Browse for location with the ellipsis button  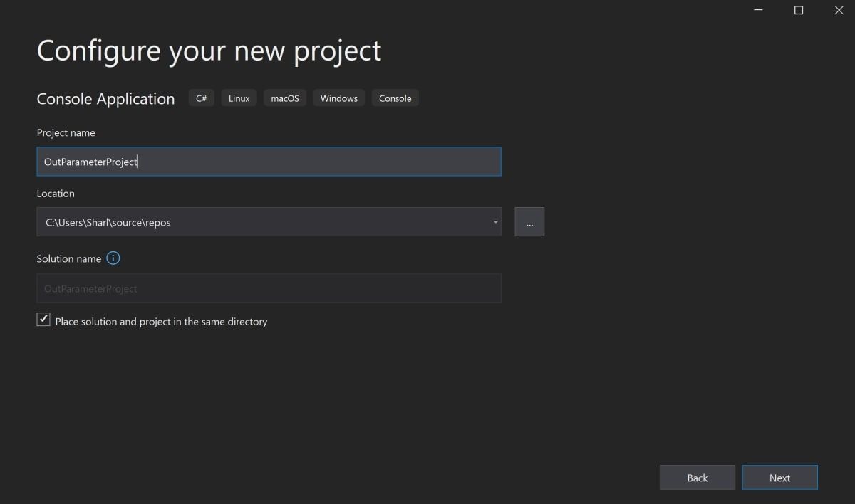(x=529, y=222)
